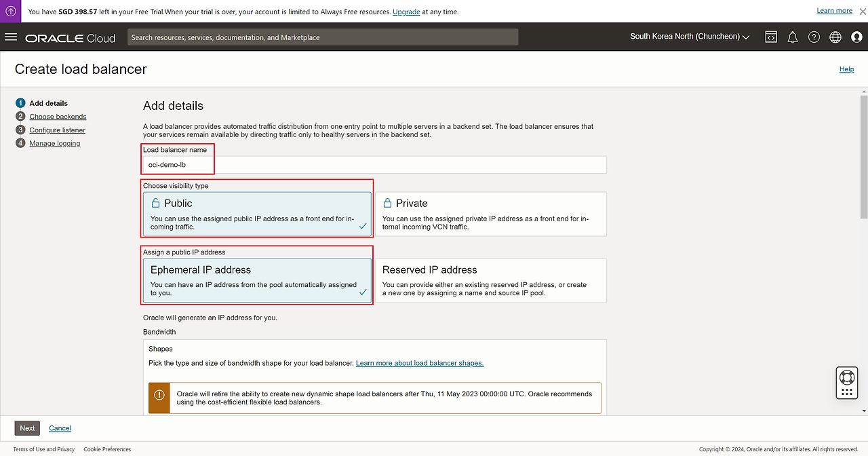Click the Cancel link
The image size is (868, 456).
60,428
